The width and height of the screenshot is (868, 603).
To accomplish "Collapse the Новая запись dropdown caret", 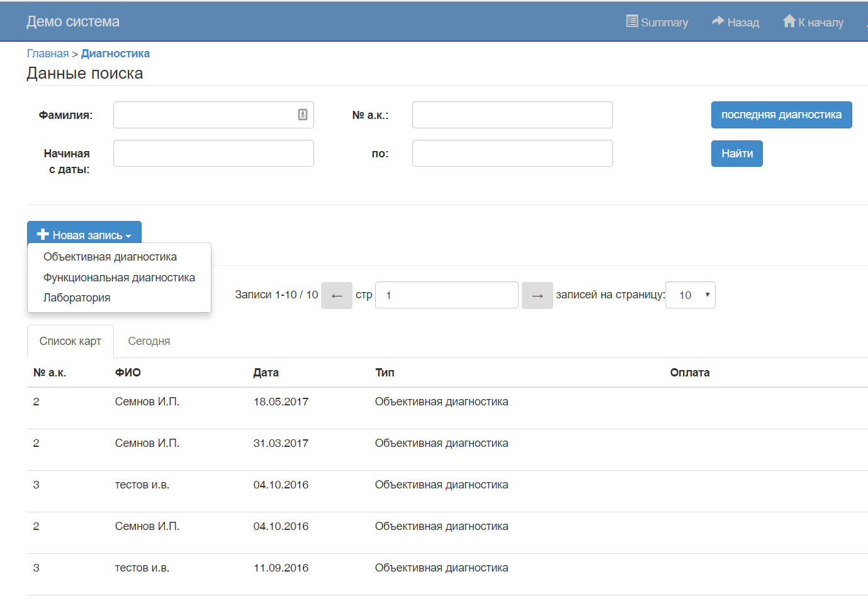I will coord(128,236).
